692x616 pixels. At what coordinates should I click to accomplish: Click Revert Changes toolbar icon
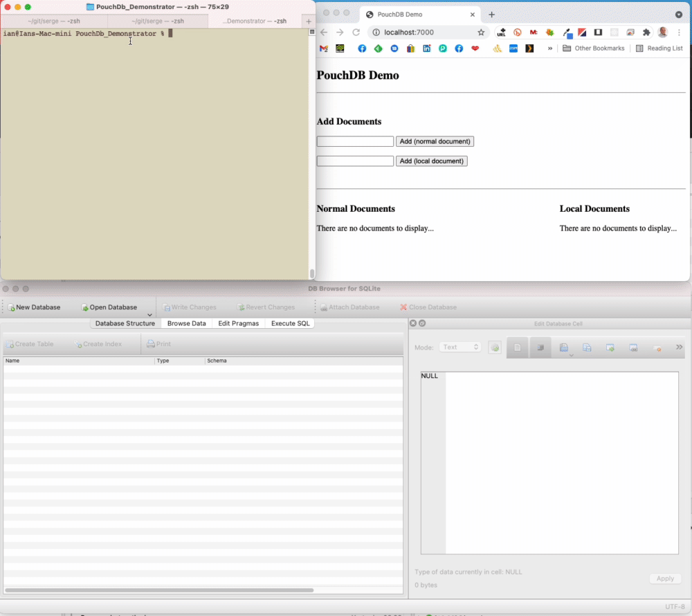[x=266, y=307]
